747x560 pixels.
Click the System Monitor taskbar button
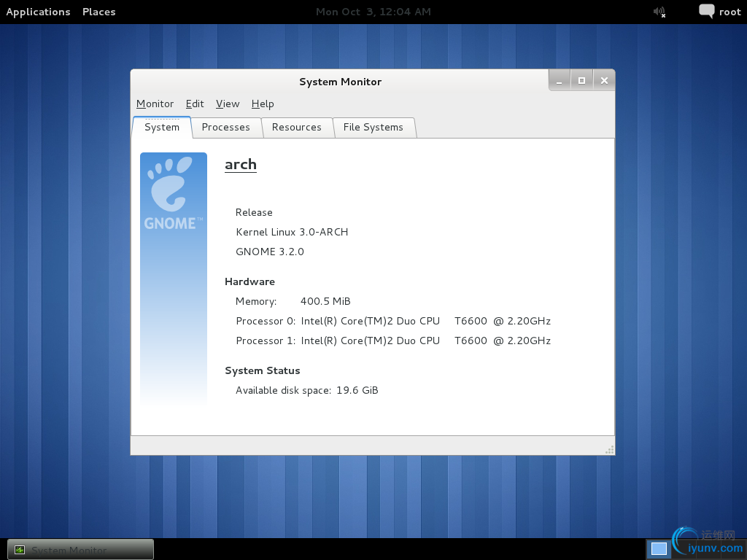tap(80, 550)
